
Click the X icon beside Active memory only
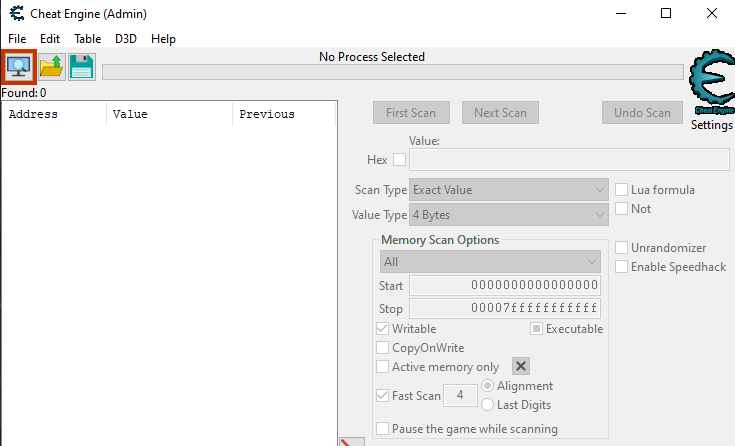pyautogui.click(x=521, y=366)
